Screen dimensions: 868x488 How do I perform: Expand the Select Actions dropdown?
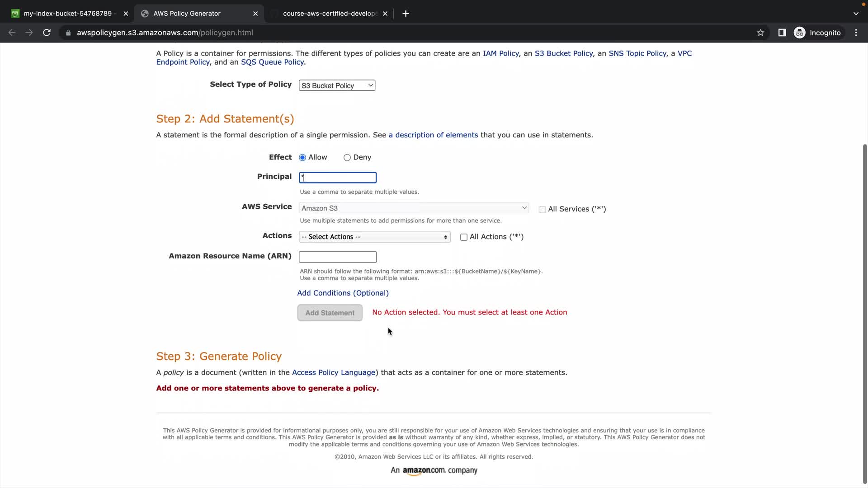[374, 237]
